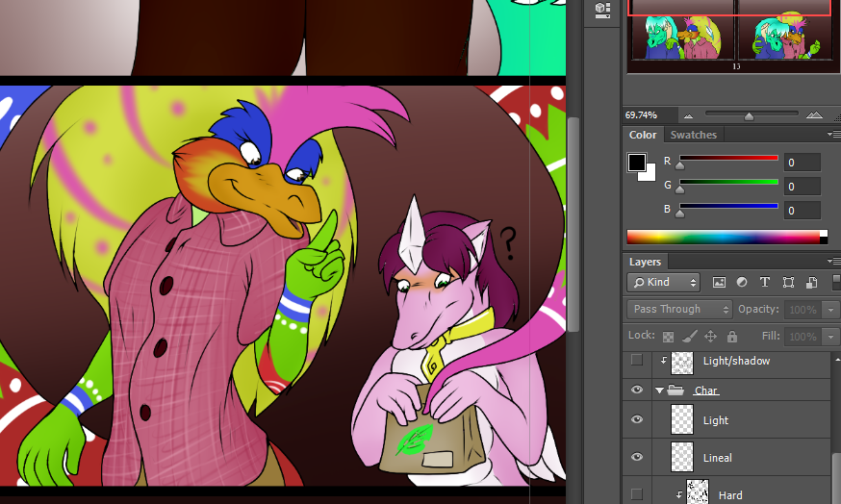Collapse the Char group triangle
The height and width of the screenshot is (504, 841).
660,391
